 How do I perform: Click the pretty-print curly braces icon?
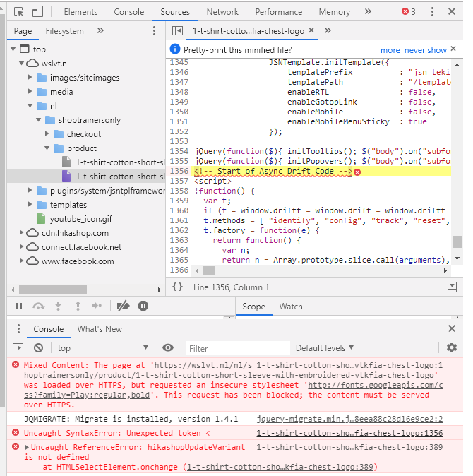click(x=177, y=287)
